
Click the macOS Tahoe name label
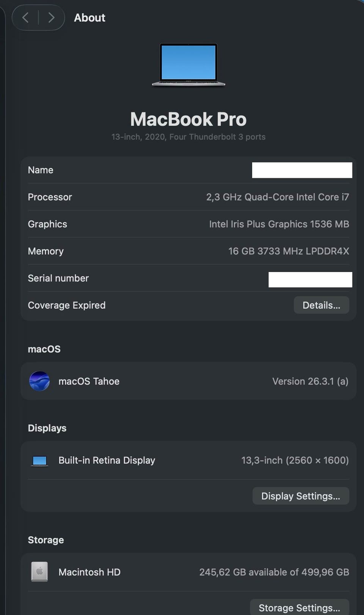(x=89, y=381)
